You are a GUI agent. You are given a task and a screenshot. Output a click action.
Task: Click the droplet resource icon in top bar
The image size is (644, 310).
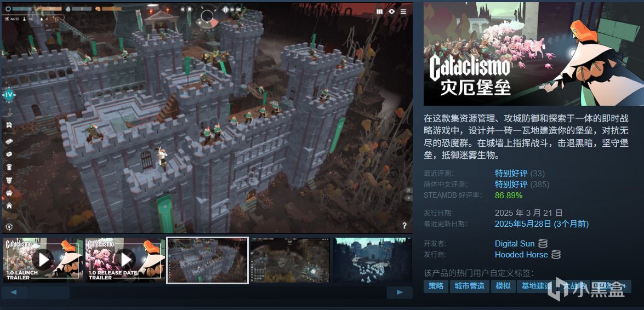[x=68, y=8]
